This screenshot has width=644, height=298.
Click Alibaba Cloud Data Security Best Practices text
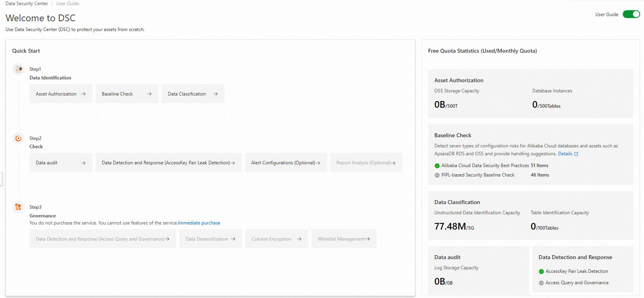(485, 166)
